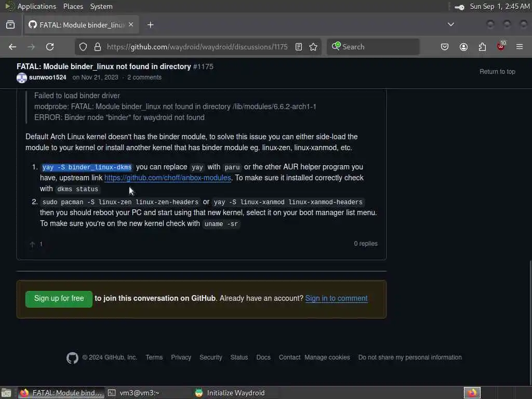
Task: Toggle reader view icon in address bar
Action: click(x=299, y=47)
